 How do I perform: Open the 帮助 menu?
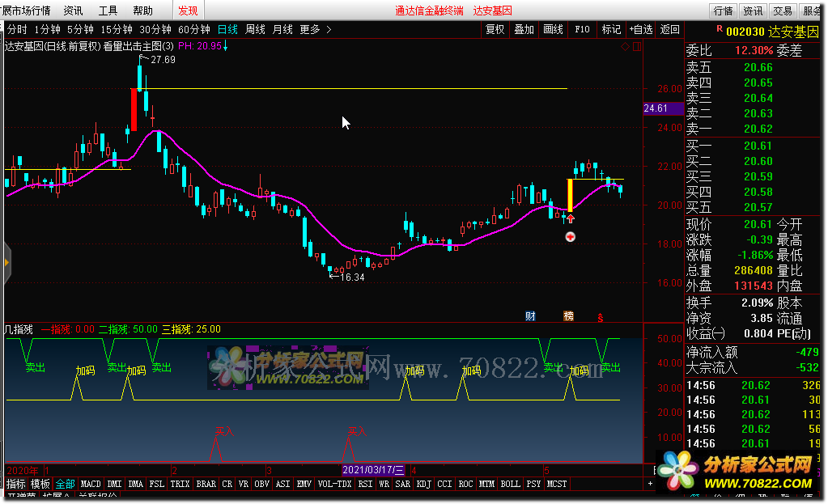(x=142, y=11)
